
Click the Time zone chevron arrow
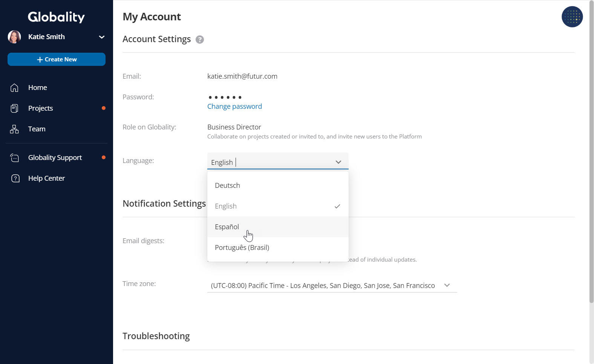click(447, 285)
